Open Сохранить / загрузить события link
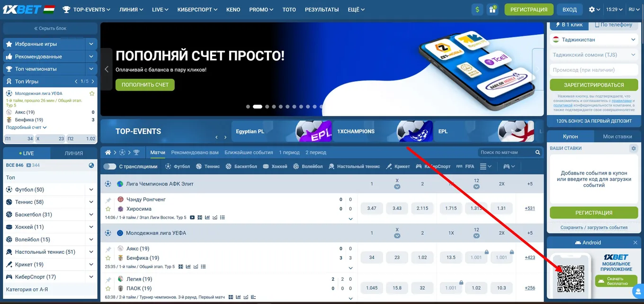 594,228
